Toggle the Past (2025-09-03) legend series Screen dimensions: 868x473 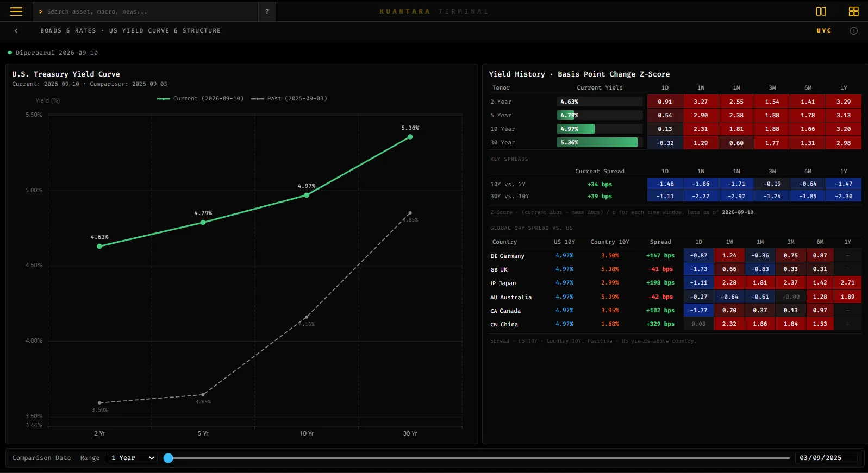coord(289,99)
